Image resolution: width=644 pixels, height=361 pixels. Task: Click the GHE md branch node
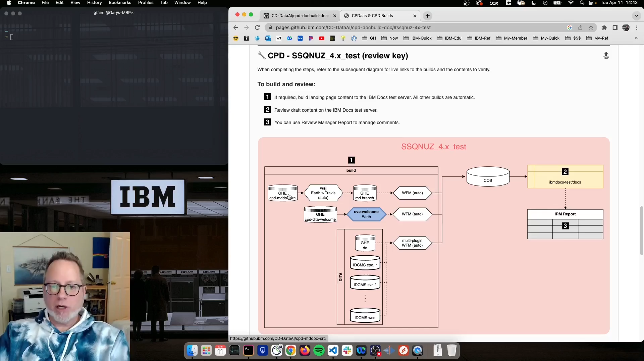[x=365, y=193]
